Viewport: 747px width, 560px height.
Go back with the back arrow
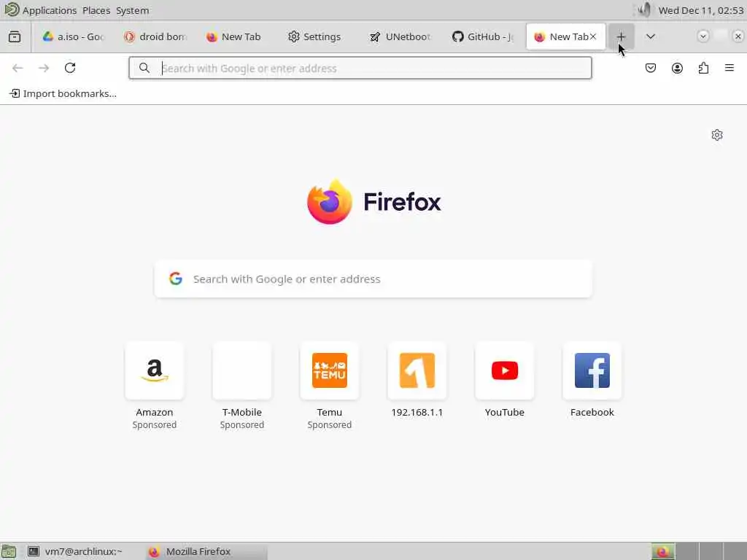click(x=18, y=68)
